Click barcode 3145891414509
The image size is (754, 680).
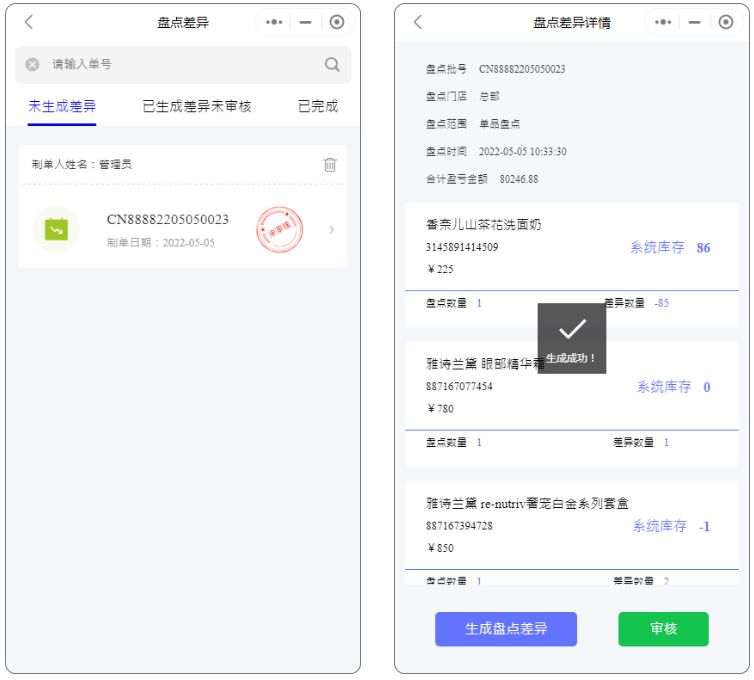(x=462, y=247)
